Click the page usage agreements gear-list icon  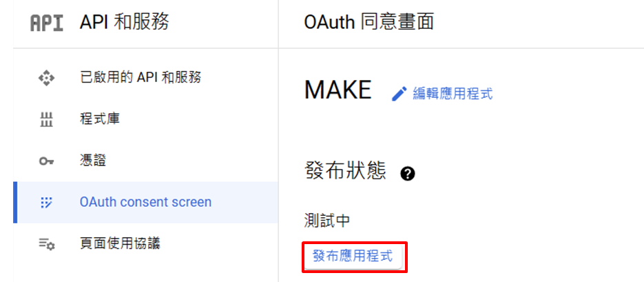[46, 244]
